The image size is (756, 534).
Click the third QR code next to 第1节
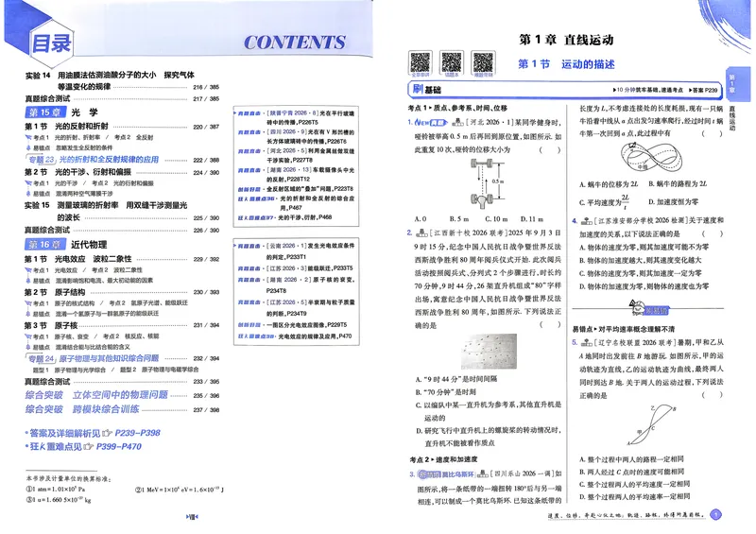pyautogui.click(x=483, y=62)
